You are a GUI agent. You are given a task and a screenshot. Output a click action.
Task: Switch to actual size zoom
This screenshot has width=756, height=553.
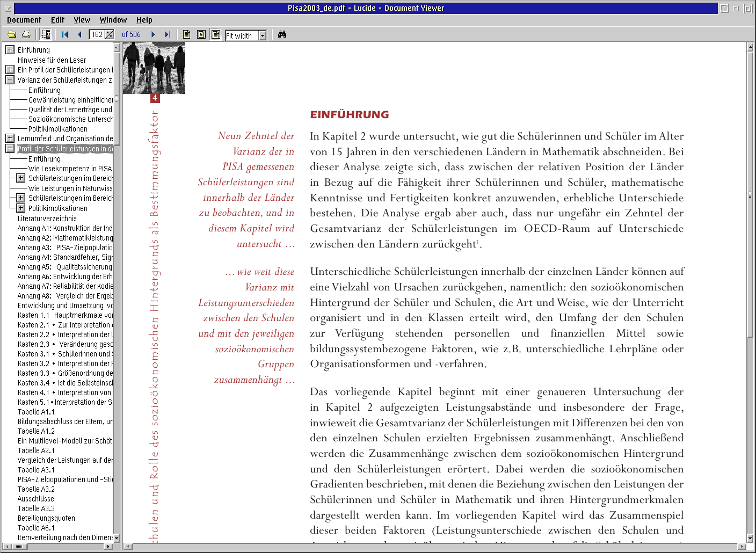click(x=187, y=34)
